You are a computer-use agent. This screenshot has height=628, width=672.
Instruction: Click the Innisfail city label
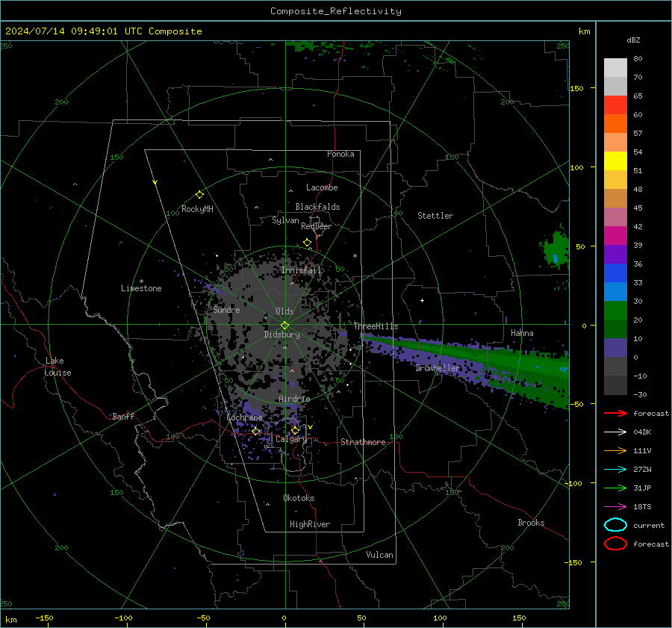(302, 270)
